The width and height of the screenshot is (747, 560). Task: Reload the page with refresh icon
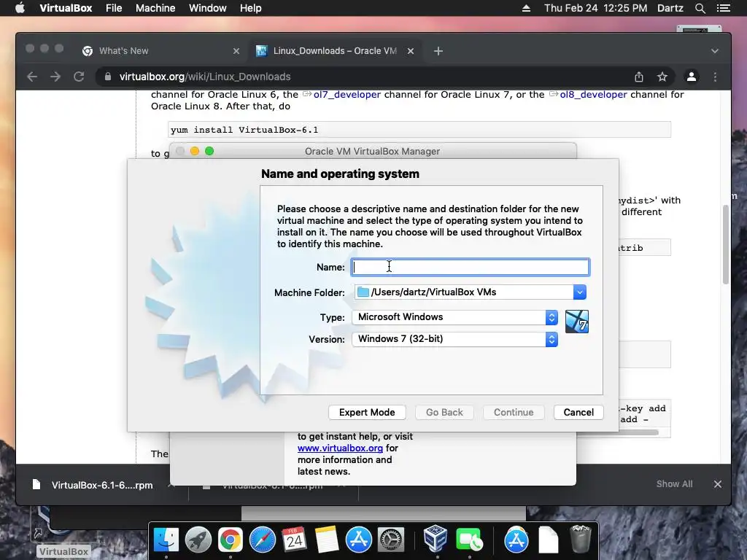point(79,77)
